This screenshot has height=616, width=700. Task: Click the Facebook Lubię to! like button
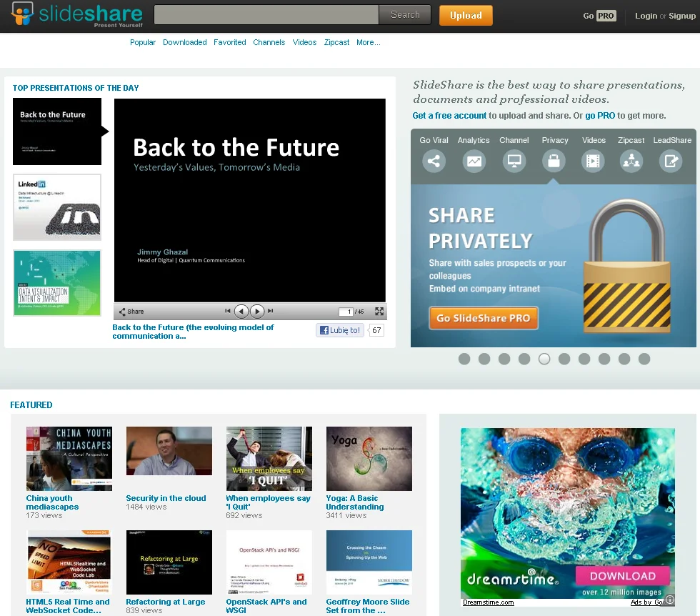click(x=340, y=330)
